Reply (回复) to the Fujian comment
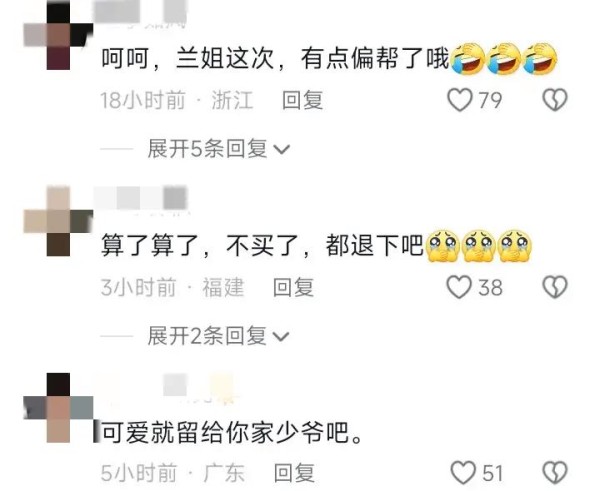 pyautogui.click(x=293, y=287)
